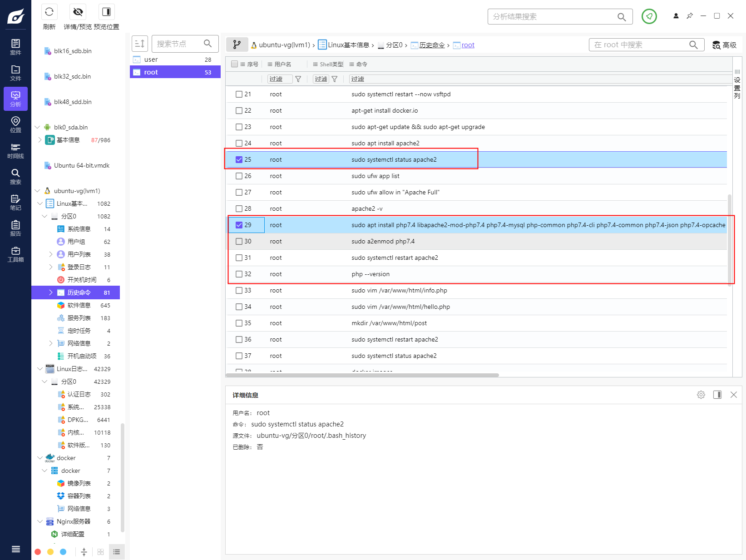
Task: Open the 报告 sidebar section
Action: (x=15, y=228)
